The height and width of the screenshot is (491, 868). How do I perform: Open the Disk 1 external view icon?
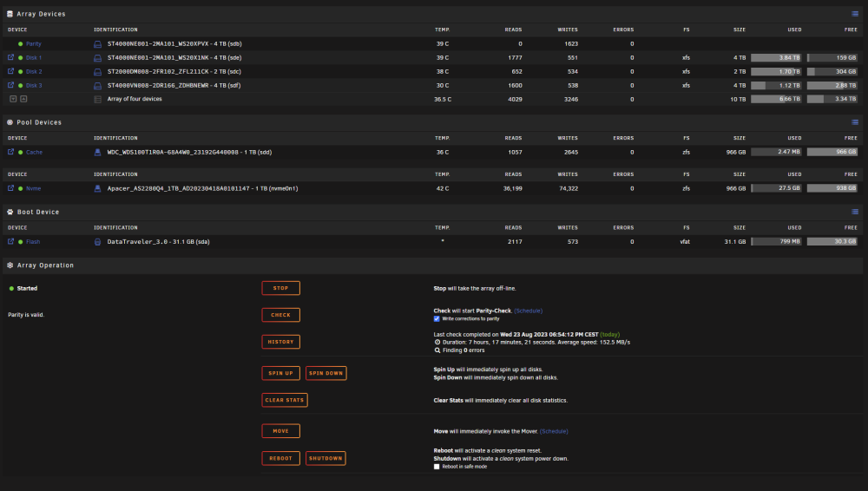pyautogui.click(x=10, y=57)
